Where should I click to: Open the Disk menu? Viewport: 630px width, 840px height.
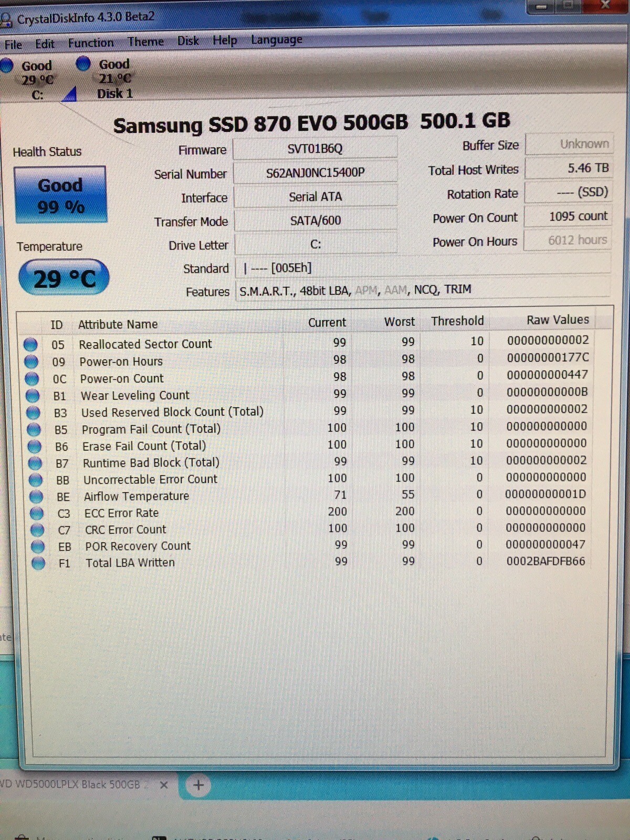pos(187,40)
